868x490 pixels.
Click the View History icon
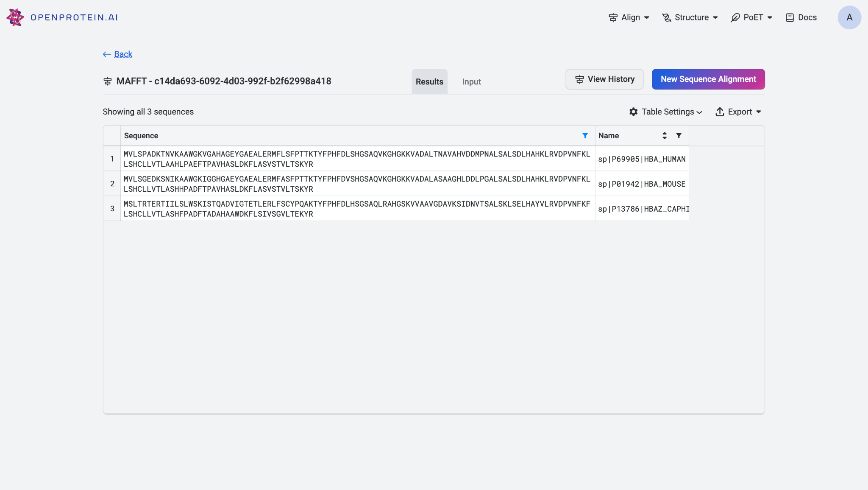click(x=579, y=79)
